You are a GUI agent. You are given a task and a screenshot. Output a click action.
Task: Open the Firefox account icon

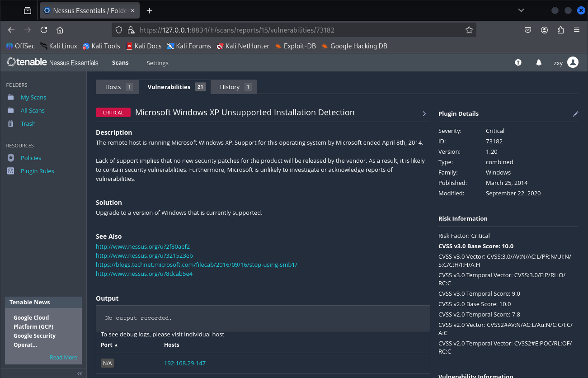tap(545, 30)
